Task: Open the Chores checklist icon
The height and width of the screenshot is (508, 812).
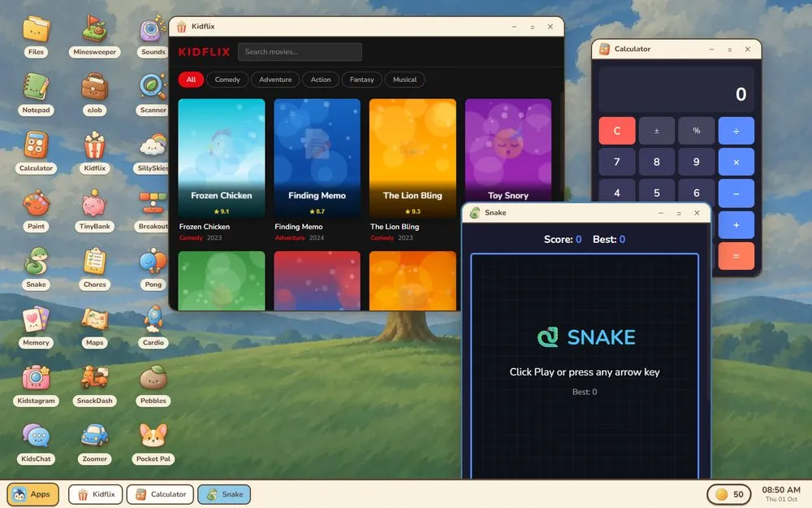Action: click(95, 268)
